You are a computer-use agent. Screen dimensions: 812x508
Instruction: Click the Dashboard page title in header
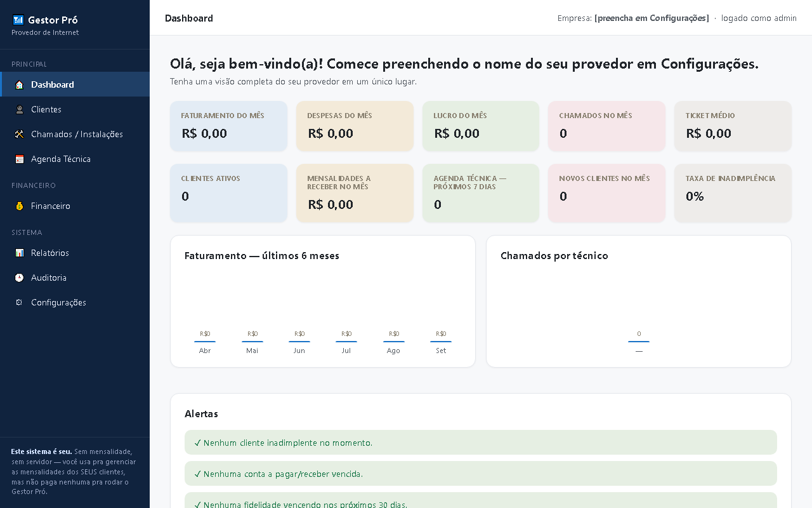(x=189, y=18)
